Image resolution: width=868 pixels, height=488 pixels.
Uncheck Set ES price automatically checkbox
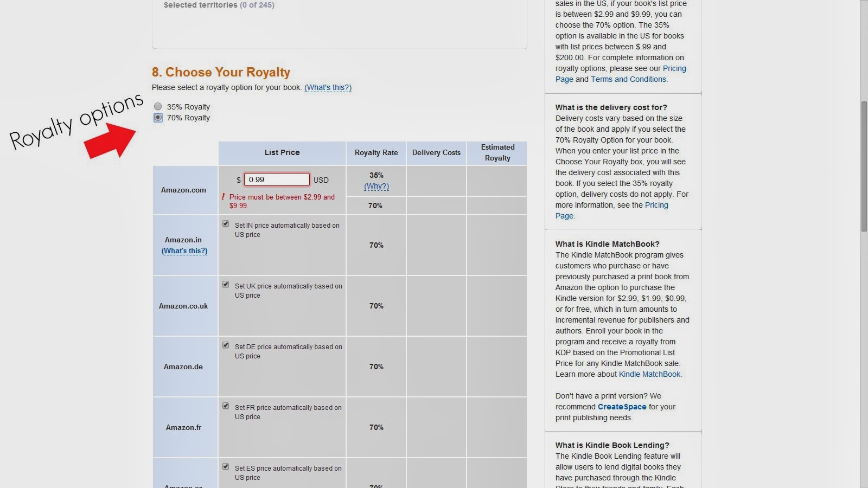point(226,466)
